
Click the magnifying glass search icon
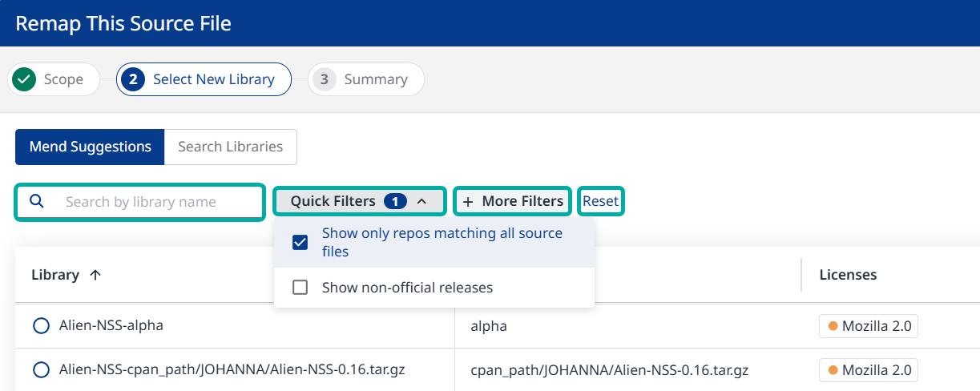(x=36, y=201)
